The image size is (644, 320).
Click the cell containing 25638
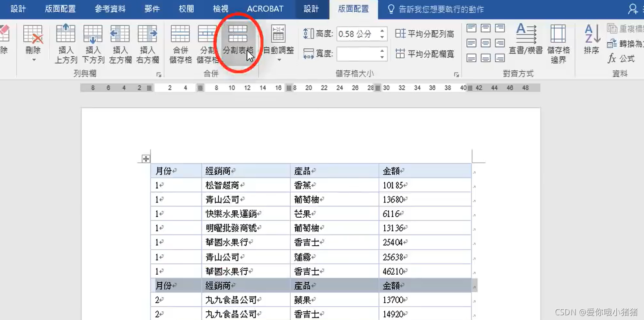pyautogui.click(x=425, y=257)
